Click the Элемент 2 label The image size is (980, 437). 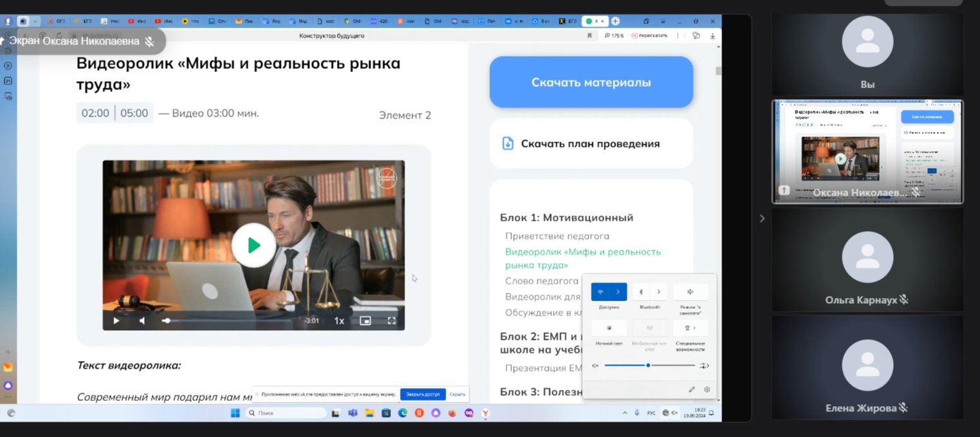point(405,115)
